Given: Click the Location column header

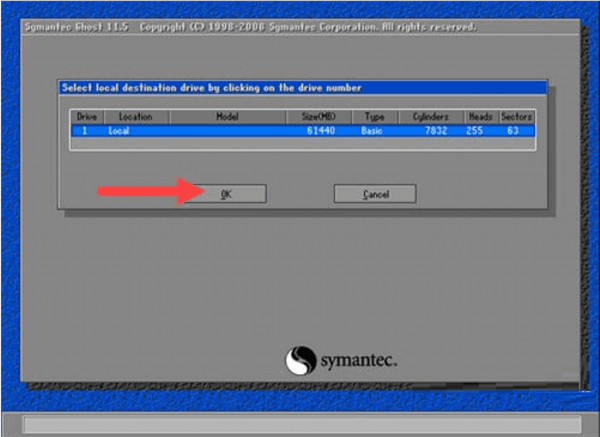Looking at the screenshot, I should coord(135,116).
